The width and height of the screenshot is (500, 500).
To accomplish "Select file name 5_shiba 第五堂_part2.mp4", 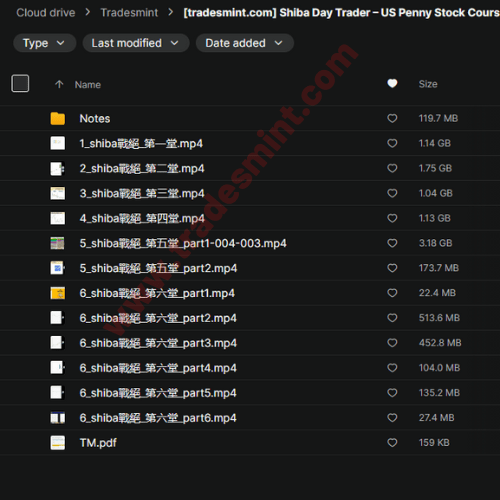I will [x=158, y=268].
